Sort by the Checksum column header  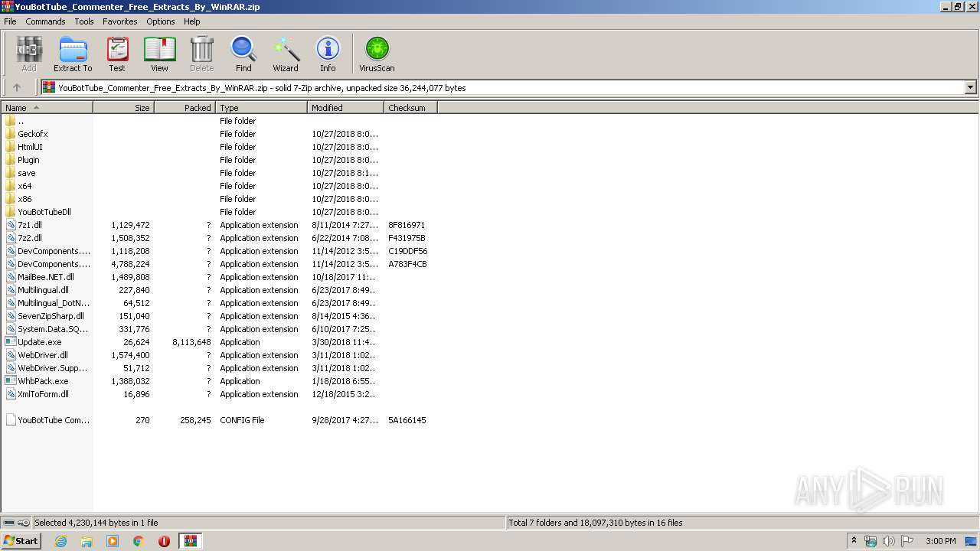411,108
